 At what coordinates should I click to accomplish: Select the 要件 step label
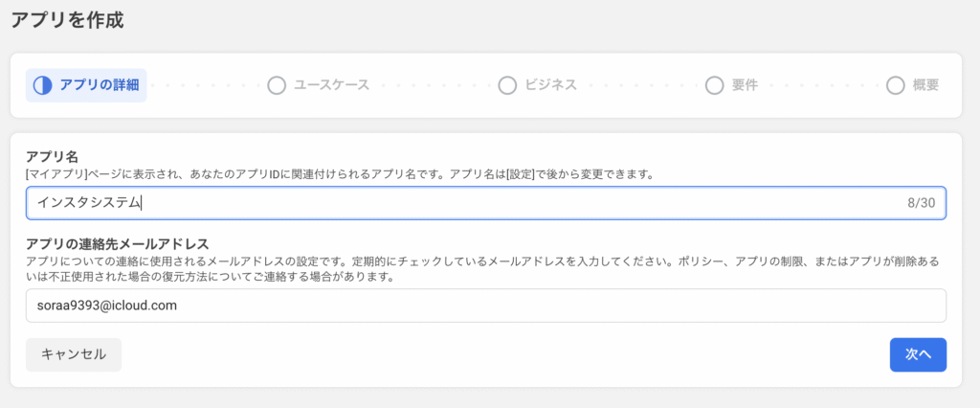[x=745, y=85]
